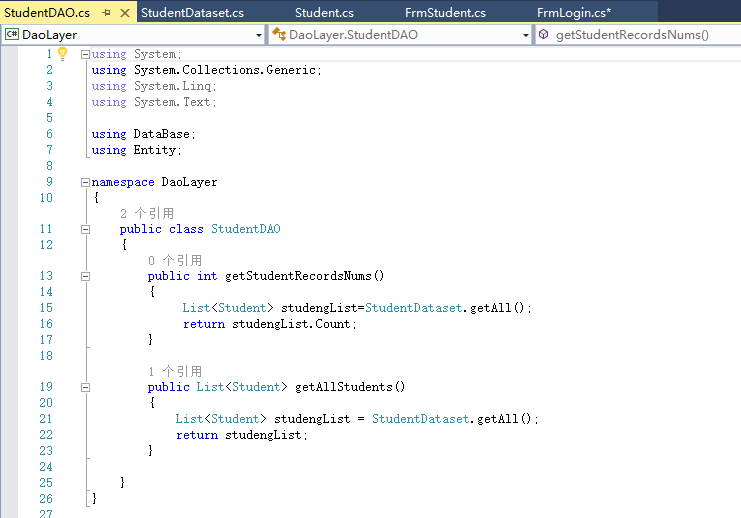The width and height of the screenshot is (741, 518).
Task: Click 'StudentDataset' on line 21
Action: (x=421, y=419)
